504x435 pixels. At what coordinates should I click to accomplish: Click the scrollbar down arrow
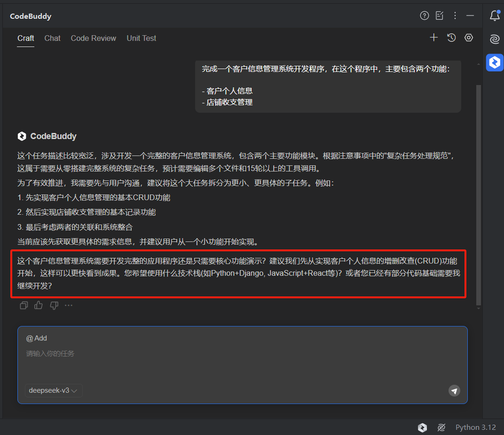pyautogui.click(x=478, y=309)
